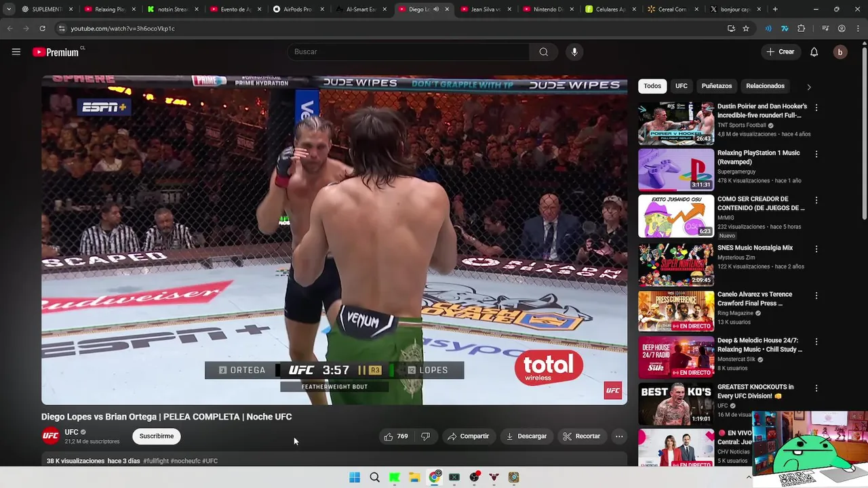Image resolution: width=868 pixels, height=488 pixels.
Task: Open options for Dustin Poirier video
Action: (x=816, y=108)
